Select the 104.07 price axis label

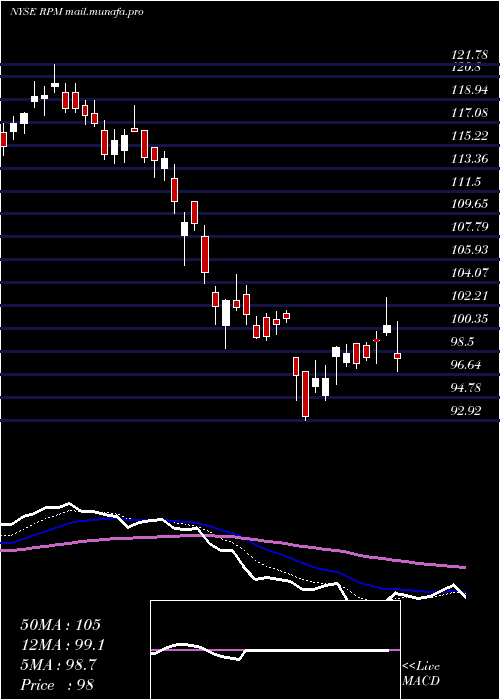470,273
